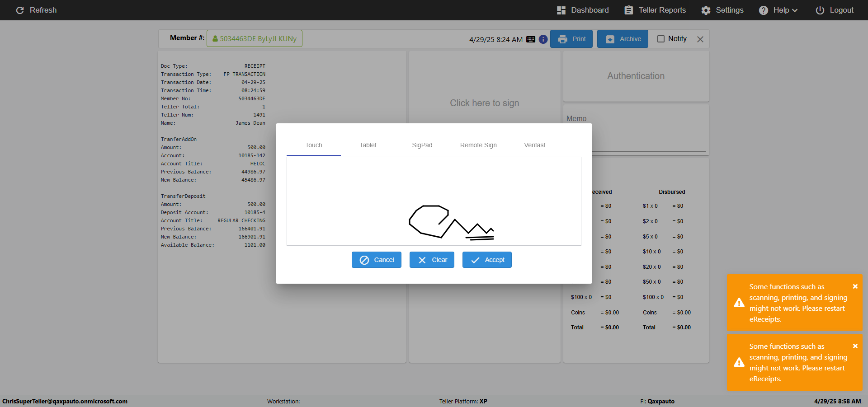Click the member user icon
The image size is (868, 407).
pos(215,39)
